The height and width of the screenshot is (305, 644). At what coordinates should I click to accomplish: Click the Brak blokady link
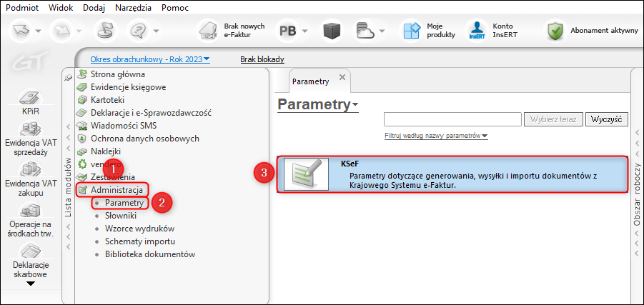[x=262, y=59]
